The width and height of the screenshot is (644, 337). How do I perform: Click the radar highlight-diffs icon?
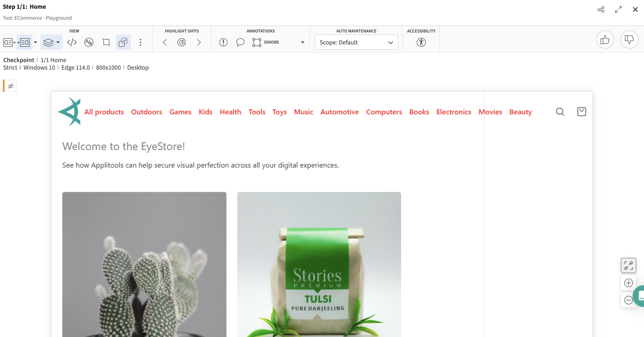pyautogui.click(x=182, y=42)
